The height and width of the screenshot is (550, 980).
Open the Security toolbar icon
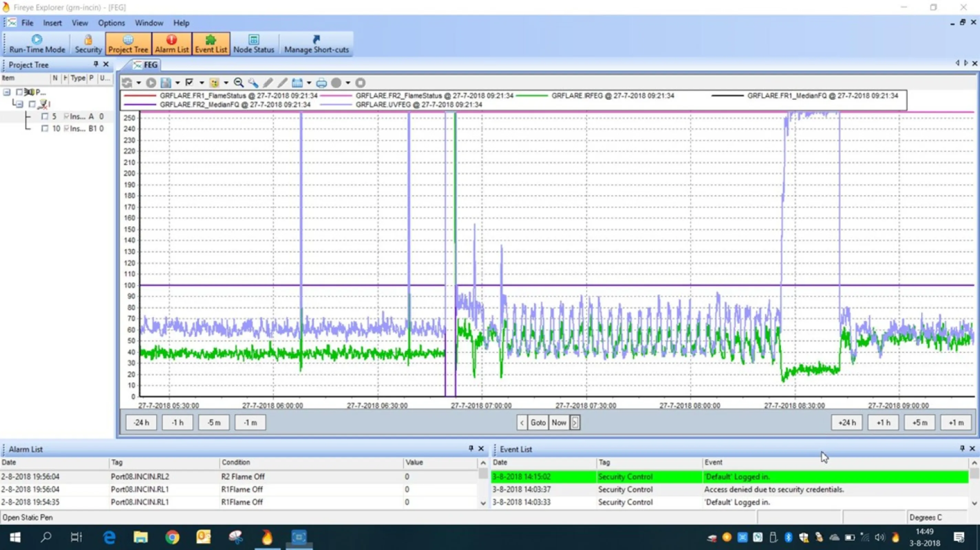pyautogui.click(x=88, y=44)
